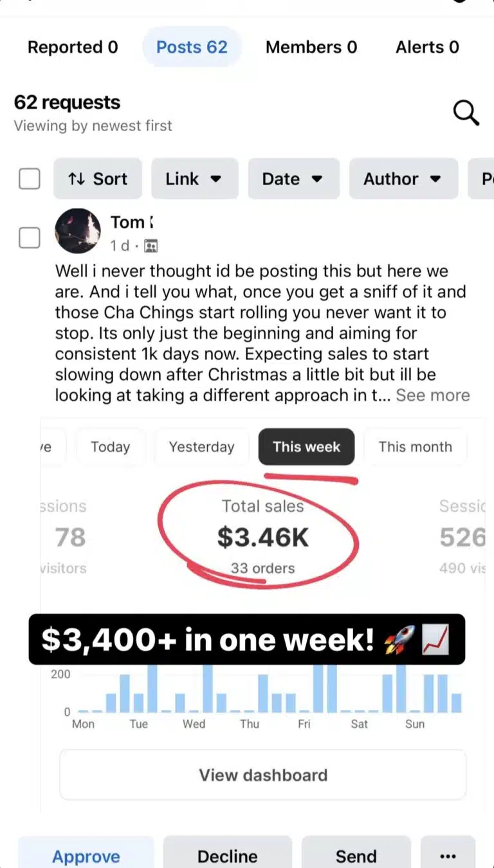Select the Posts 62 tab

click(192, 47)
